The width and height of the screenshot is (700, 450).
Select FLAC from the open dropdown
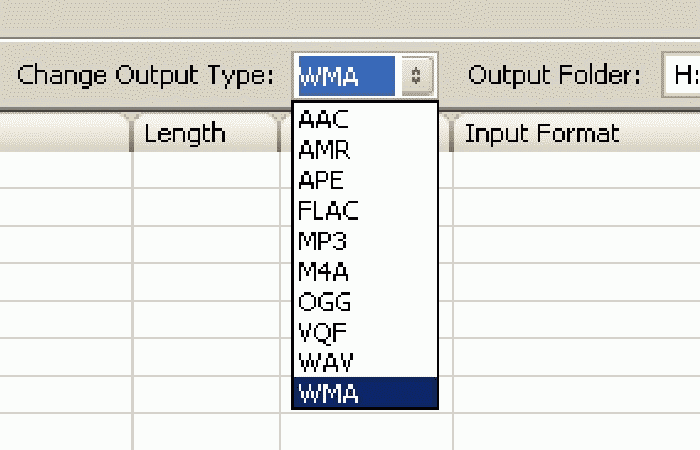coord(364,210)
